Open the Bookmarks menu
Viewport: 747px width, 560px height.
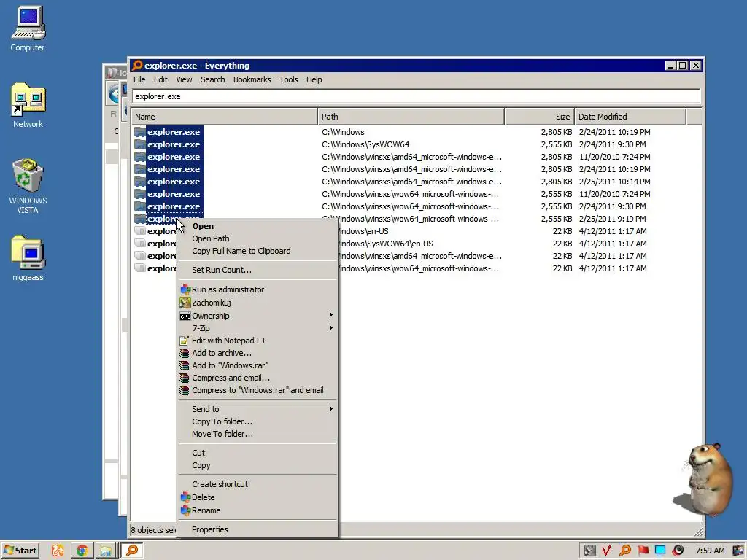(x=252, y=79)
